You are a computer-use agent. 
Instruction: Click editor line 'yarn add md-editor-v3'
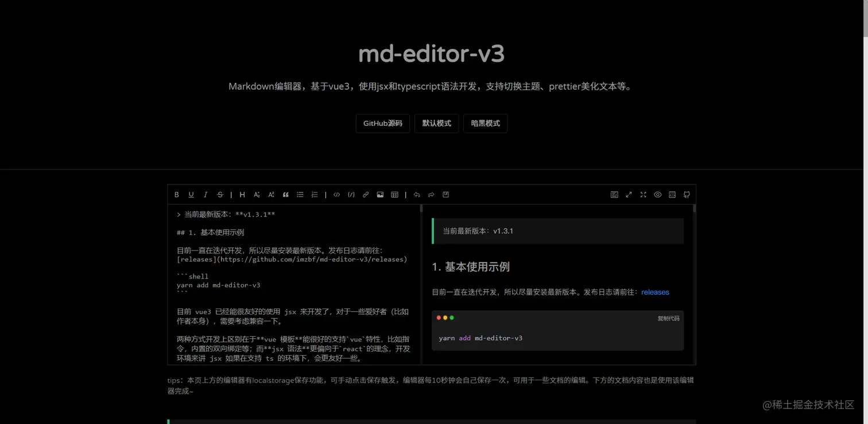219,285
